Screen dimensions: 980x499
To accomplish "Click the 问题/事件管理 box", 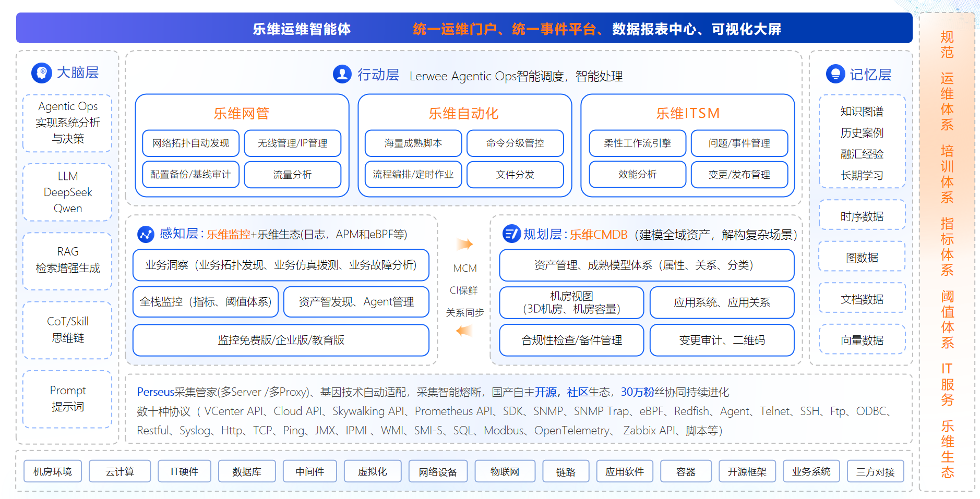I will point(739,143).
